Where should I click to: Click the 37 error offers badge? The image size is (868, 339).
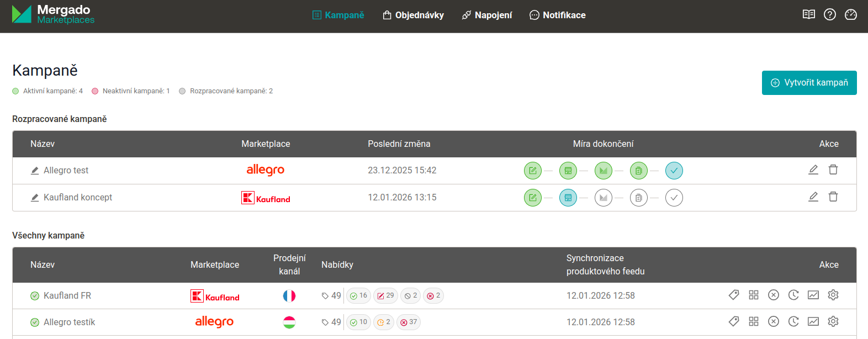tap(409, 322)
